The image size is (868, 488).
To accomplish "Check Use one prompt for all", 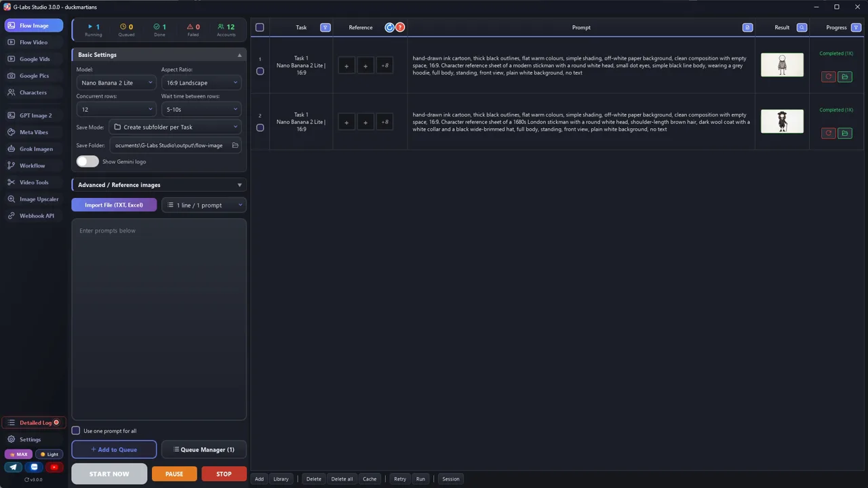I will point(76,431).
